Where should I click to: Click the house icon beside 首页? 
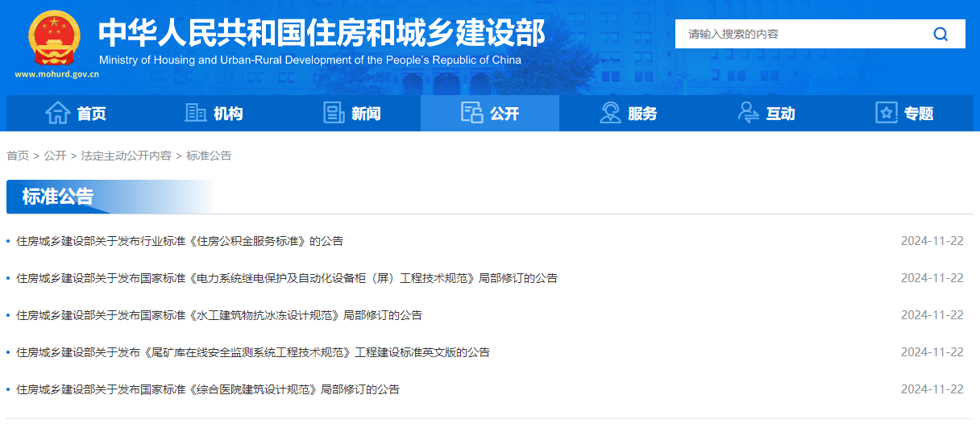[57, 114]
